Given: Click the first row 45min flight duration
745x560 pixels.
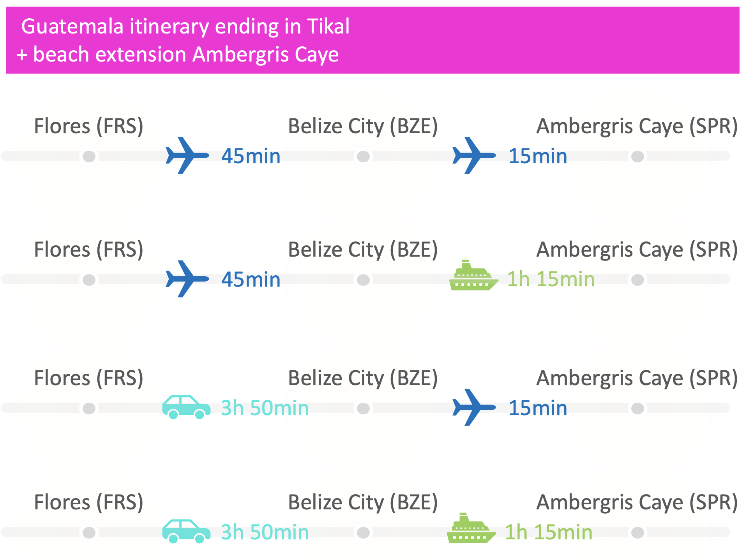Looking at the screenshot, I should tap(251, 156).
